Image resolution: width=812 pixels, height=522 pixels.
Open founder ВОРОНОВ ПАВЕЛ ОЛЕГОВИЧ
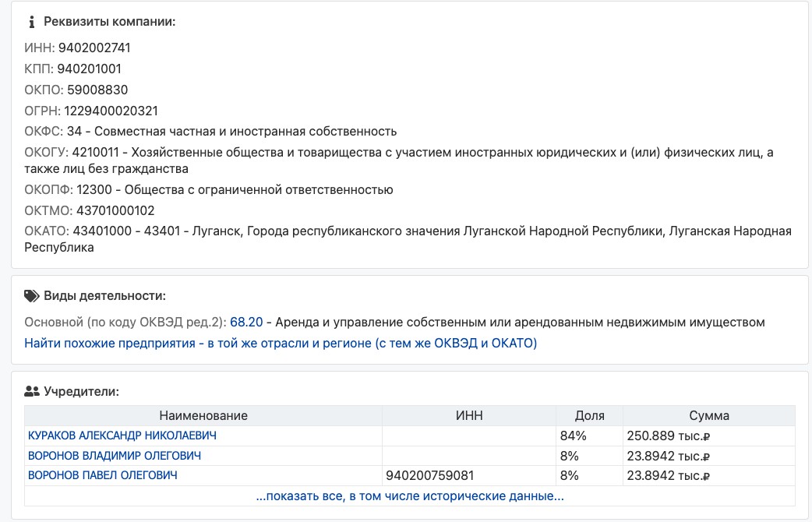102,475
